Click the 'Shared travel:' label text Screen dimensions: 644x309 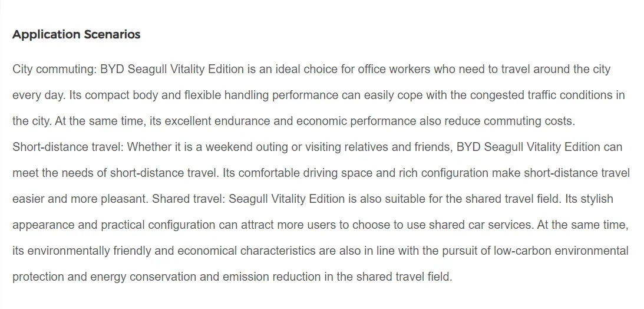click(x=189, y=199)
